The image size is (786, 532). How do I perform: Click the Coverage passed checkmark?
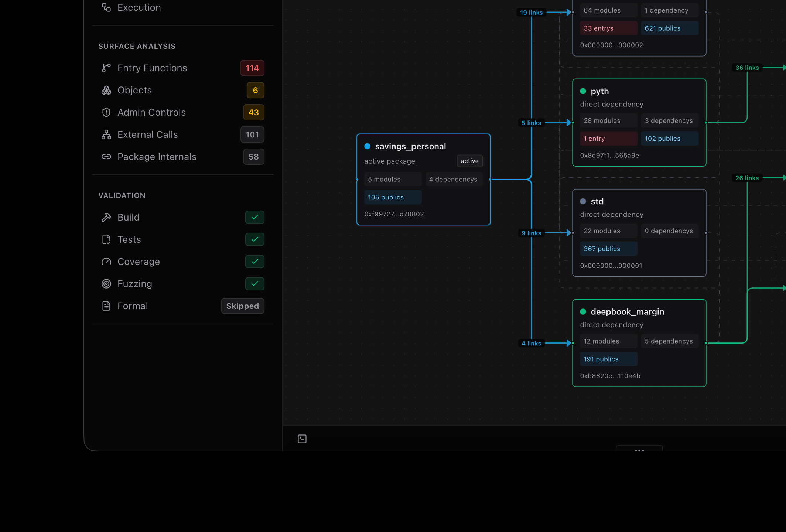click(x=255, y=262)
